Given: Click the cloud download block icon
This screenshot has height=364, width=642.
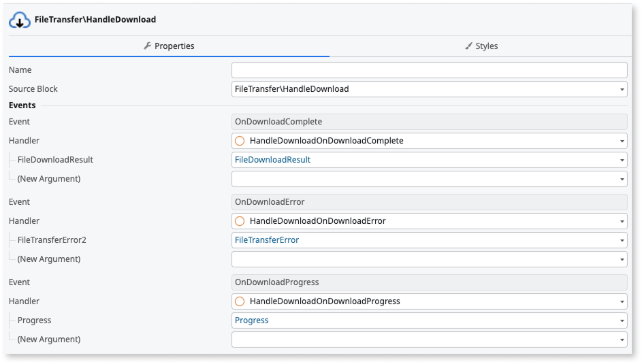Looking at the screenshot, I should [19, 20].
